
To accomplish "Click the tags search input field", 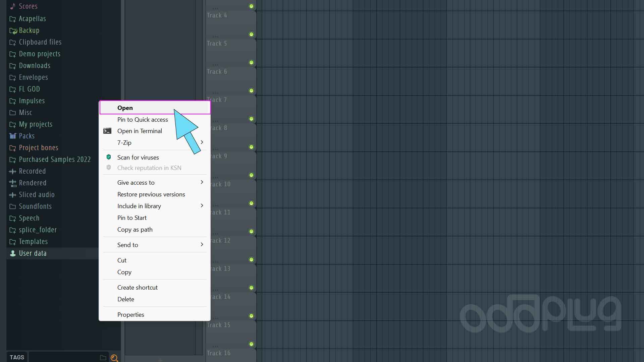I will click(64, 357).
